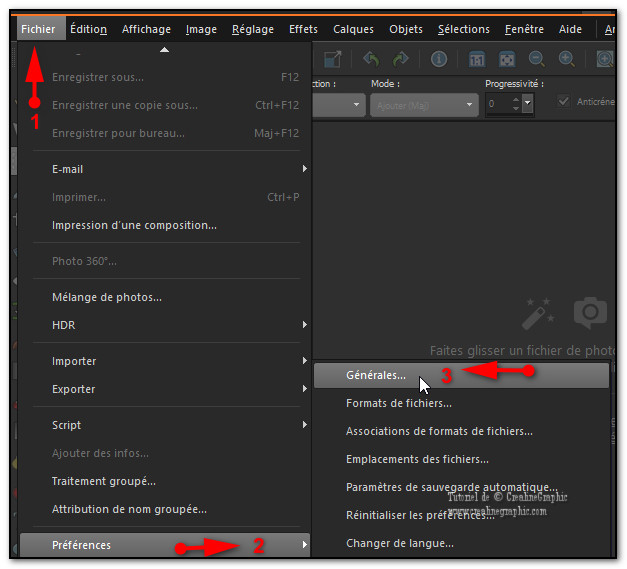Toggle the Anticrénelage checkbox
627x569 pixels.
[x=564, y=102]
